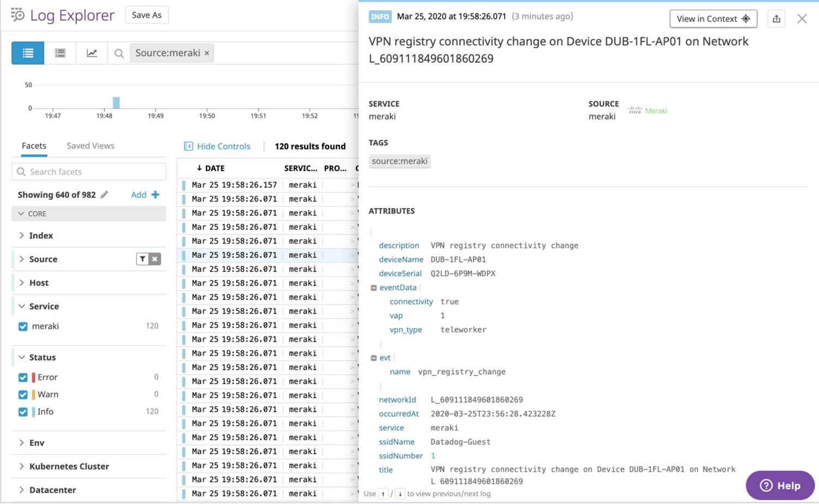Open the timeseries graph view
The image size is (819, 504).
92,52
